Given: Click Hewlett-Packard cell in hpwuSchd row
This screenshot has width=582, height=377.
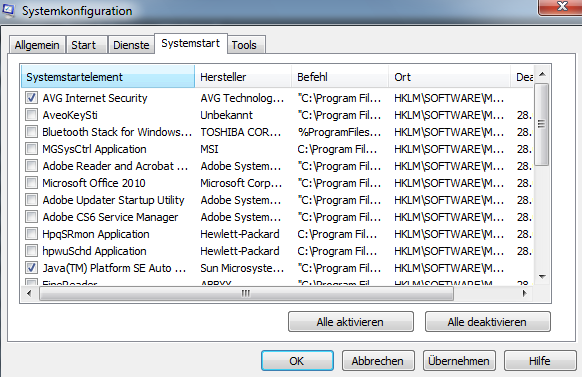Looking at the screenshot, I should [x=240, y=251].
